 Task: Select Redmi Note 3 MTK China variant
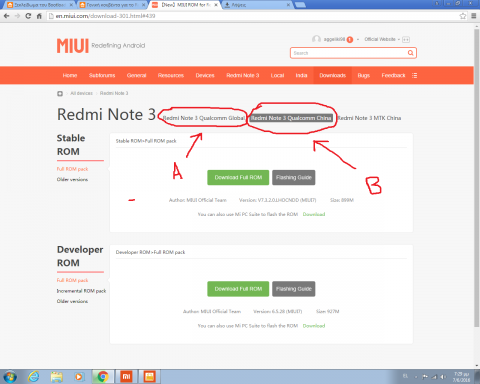(x=369, y=118)
